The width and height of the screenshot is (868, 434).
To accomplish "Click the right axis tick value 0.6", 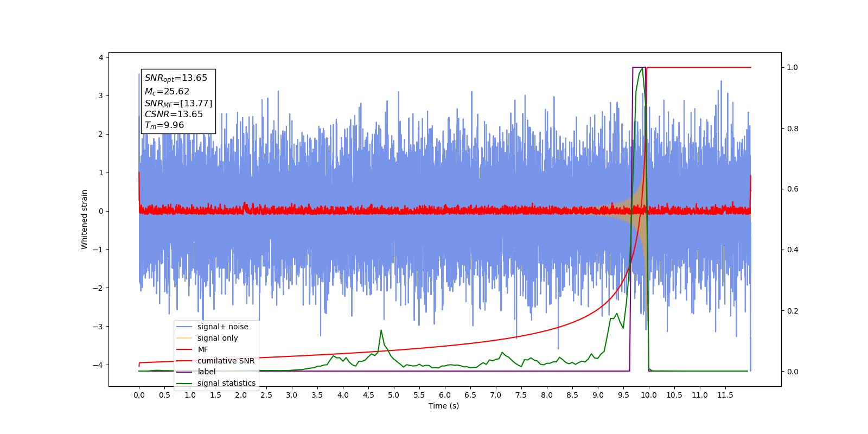I will coord(793,189).
